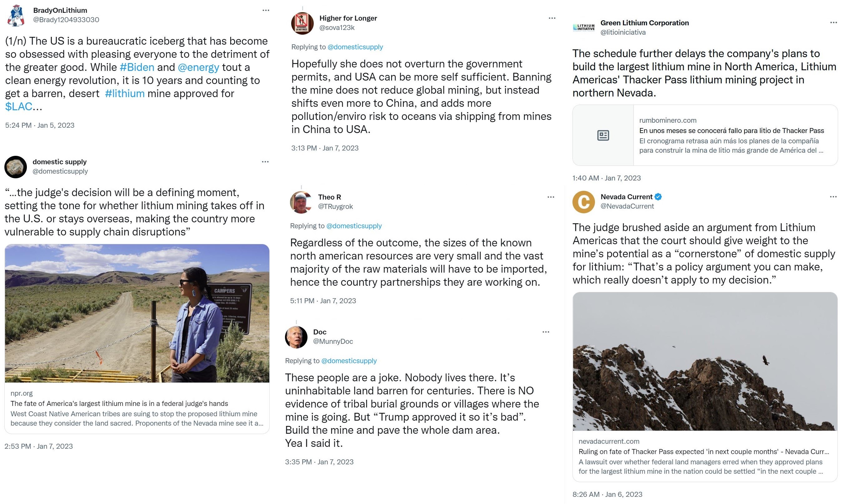The height and width of the screenshot is (504, 844).
Task: Open more options on Nevada Current's tweet
Action: coord(833,197)
